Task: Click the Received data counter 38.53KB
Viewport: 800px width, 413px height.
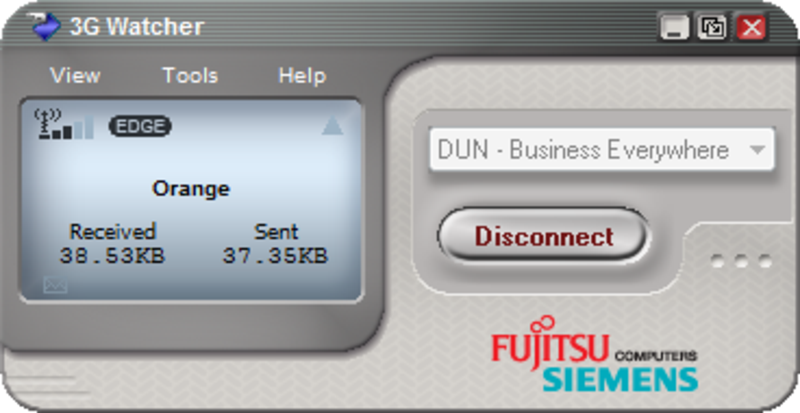Action: click(112, 255)
